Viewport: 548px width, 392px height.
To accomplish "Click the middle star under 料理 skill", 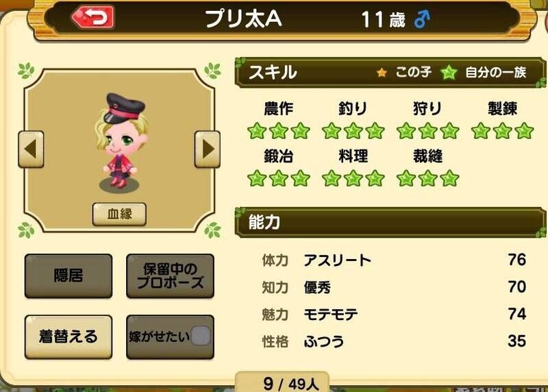I will pyautogui.click(x=353, y=178).
